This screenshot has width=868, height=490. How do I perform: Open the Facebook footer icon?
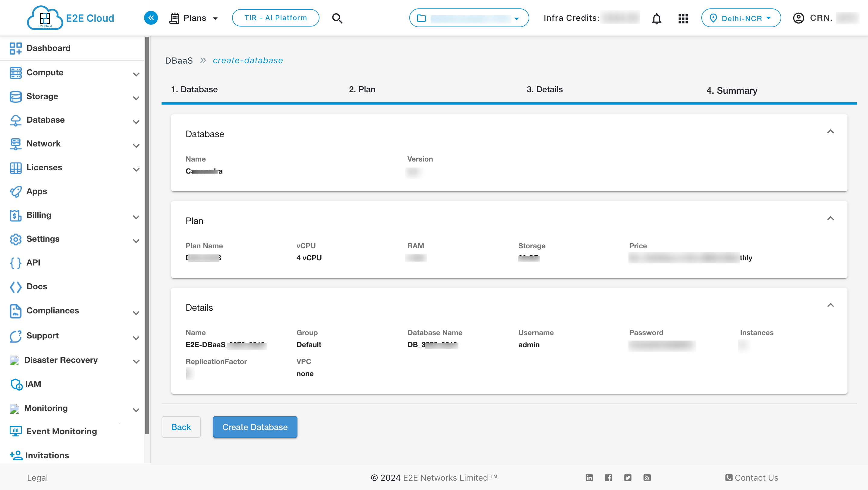608,477
